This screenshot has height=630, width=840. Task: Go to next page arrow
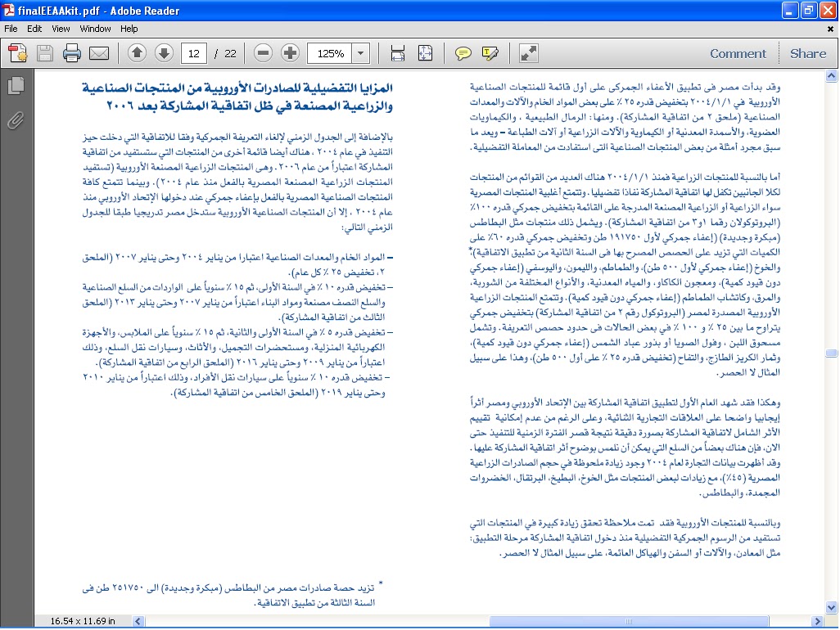[164, 52]
